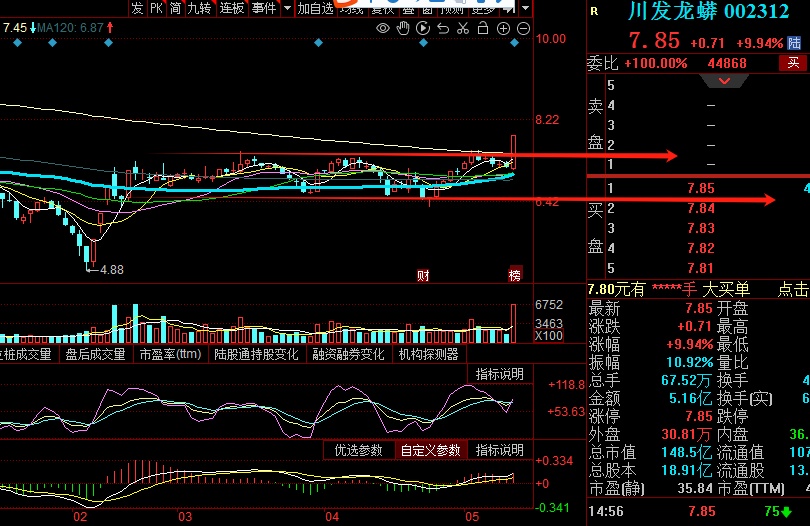Switch to the 融资融券变化 tab
The image size is (810, 526).
pyautogui.click(x=348, y=354)
